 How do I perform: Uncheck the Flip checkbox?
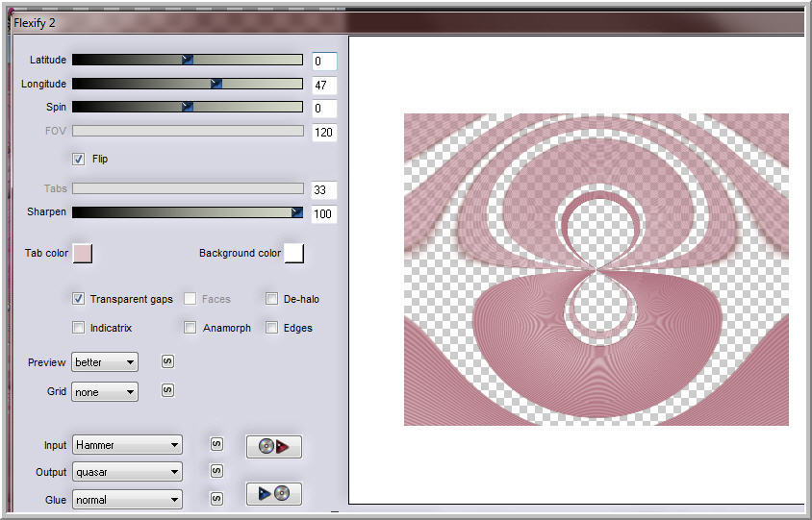[78, 159]
